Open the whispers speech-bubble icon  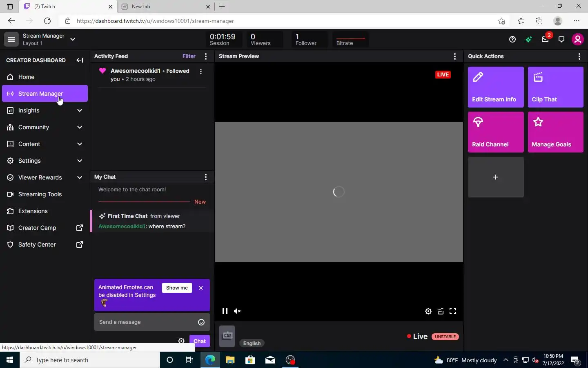[561, 39]
